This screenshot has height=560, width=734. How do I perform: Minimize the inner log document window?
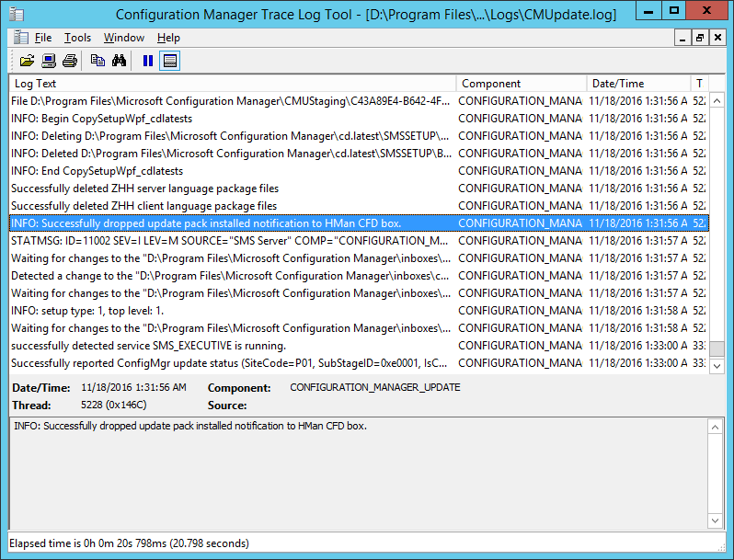682,38
